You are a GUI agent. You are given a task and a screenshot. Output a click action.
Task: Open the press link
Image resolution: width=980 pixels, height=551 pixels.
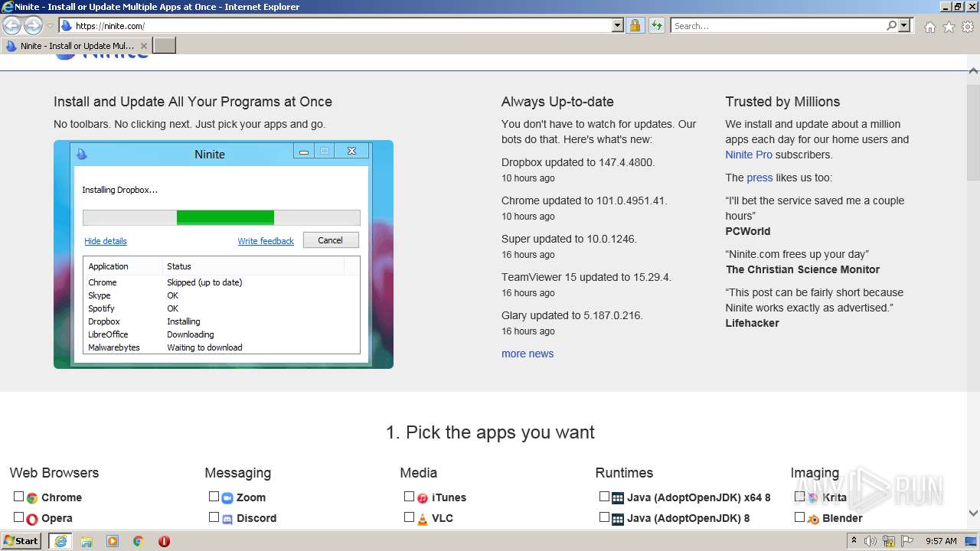759,178
